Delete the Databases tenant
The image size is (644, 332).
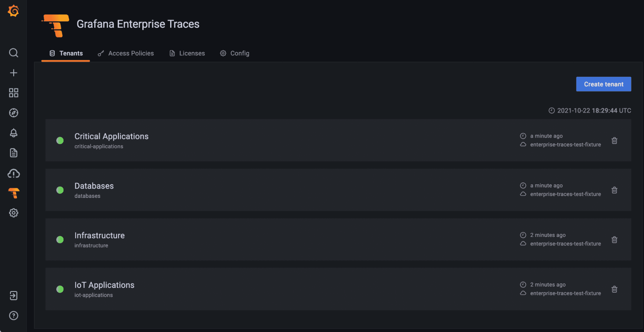tap(614, 190)
